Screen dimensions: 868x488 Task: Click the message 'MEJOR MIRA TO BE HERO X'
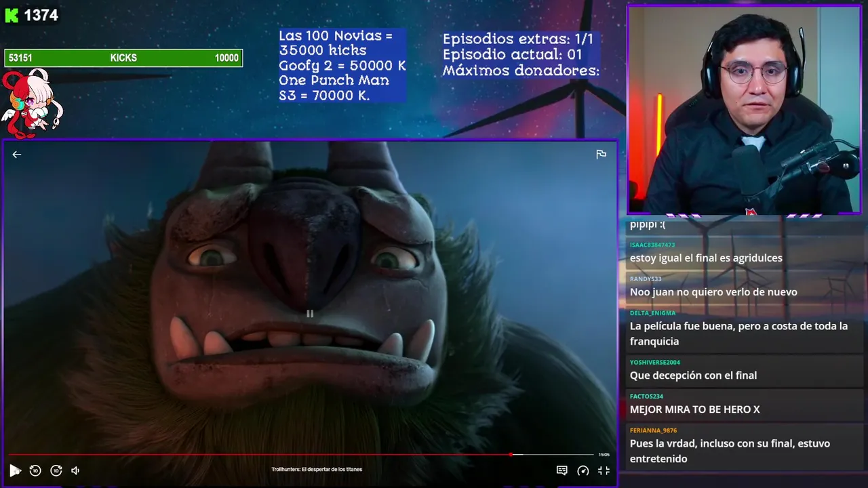694,409
